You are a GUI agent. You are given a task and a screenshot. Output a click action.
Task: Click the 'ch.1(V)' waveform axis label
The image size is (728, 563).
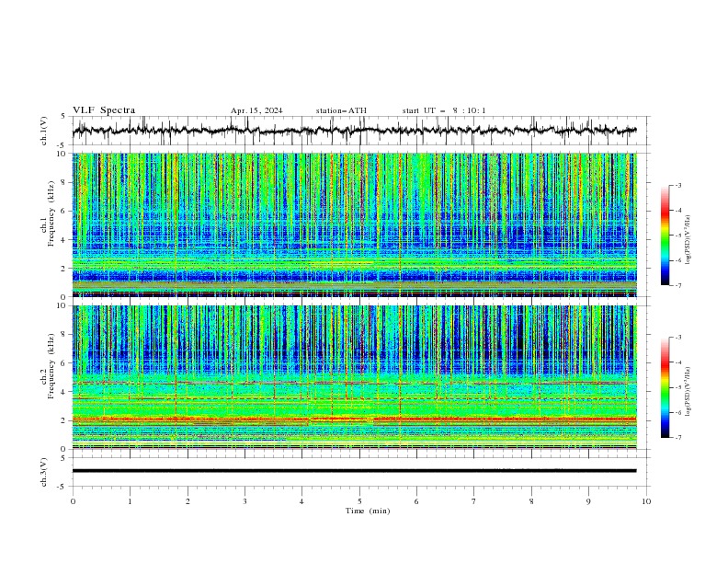click(44, 131)
